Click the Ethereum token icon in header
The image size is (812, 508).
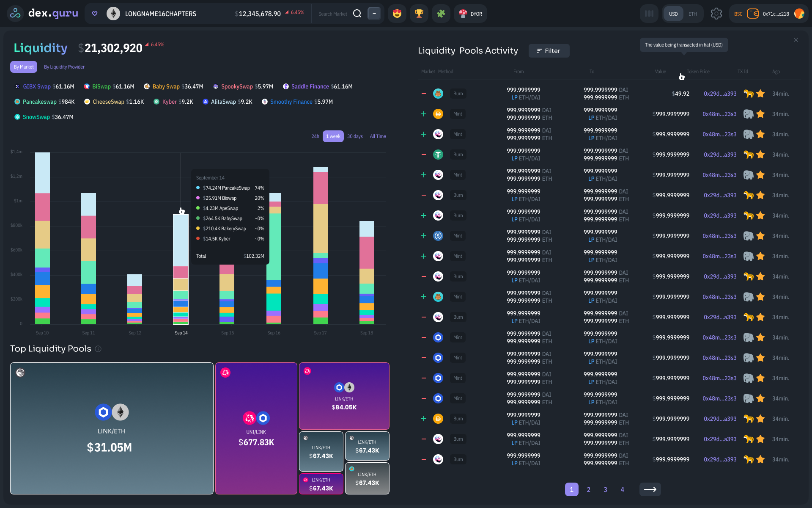pyautogui.click(x=113, y=14)
